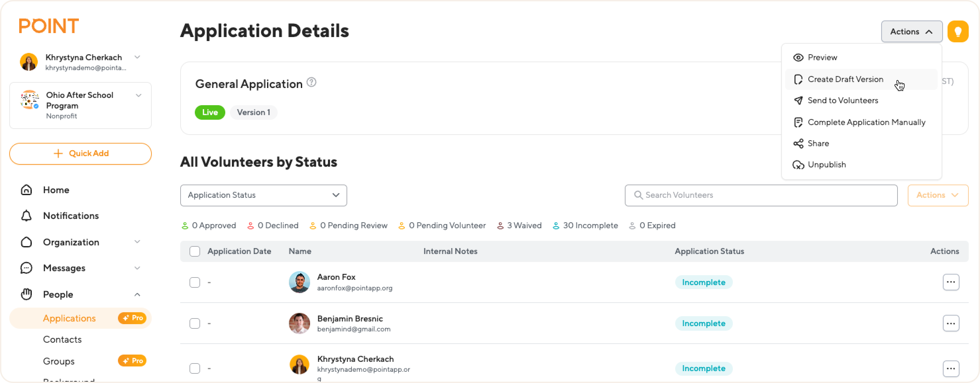Click the help icon beside General Application
The height and width of the screenshot is (383, 980).
click(311, 82)
